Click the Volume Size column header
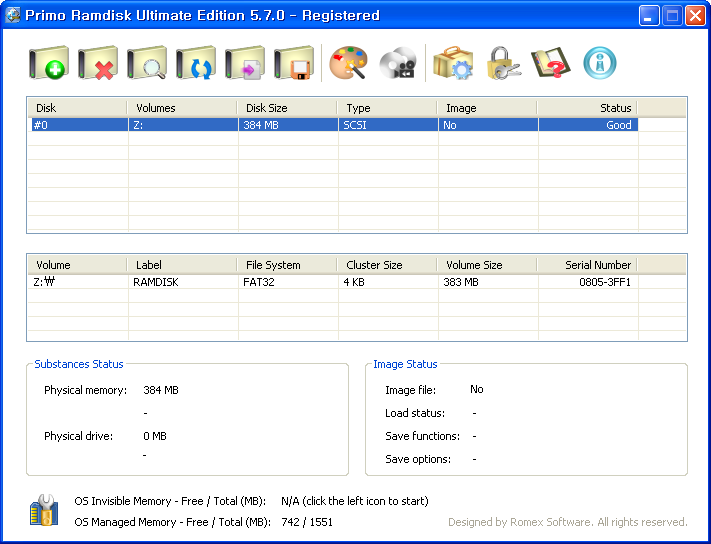 487,265
